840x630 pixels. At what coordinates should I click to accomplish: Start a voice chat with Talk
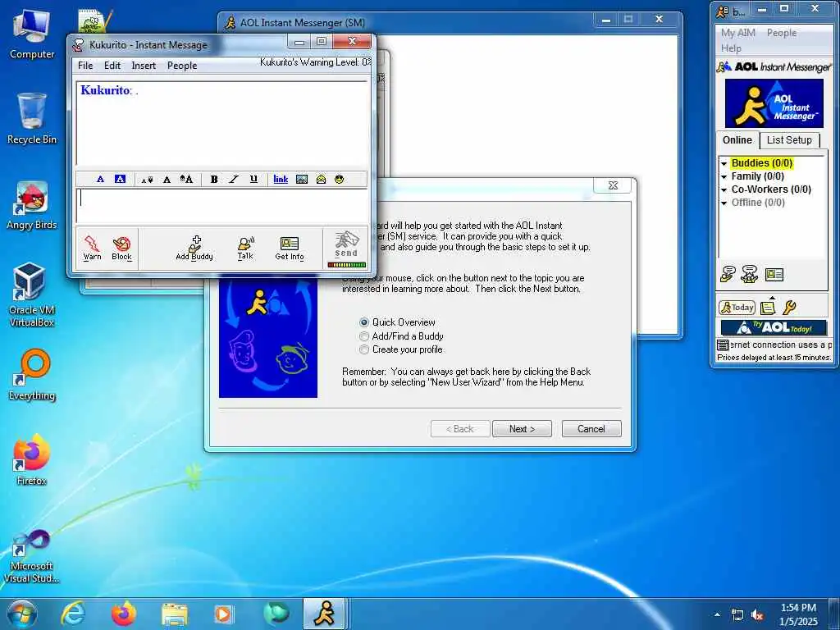(x=245, y=248)
